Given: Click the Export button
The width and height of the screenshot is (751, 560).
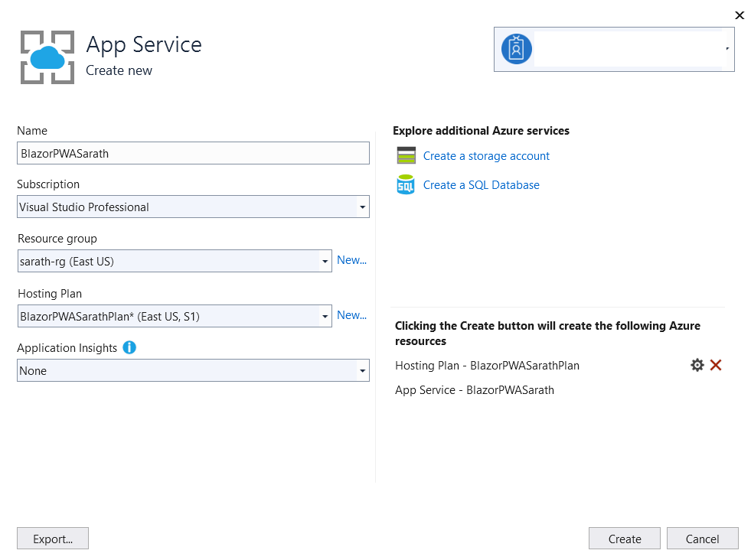Looking at the screenshot, I should point(52,538).
